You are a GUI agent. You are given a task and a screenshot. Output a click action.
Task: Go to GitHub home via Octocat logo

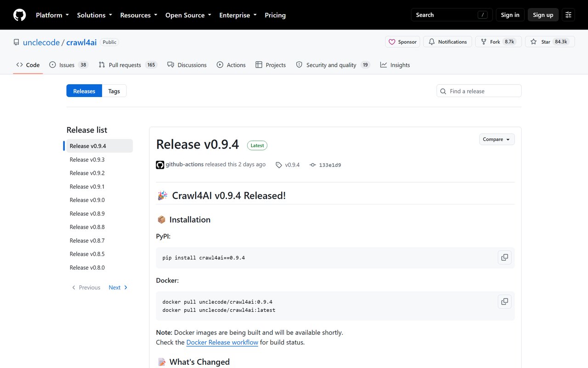pos(19,15)
